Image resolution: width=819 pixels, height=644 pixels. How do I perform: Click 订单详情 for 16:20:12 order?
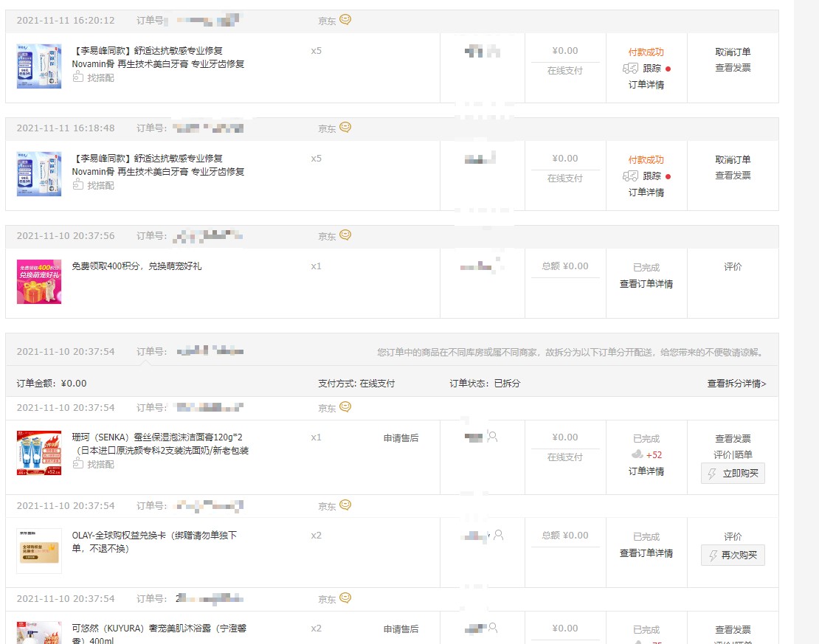pos(646,85)
